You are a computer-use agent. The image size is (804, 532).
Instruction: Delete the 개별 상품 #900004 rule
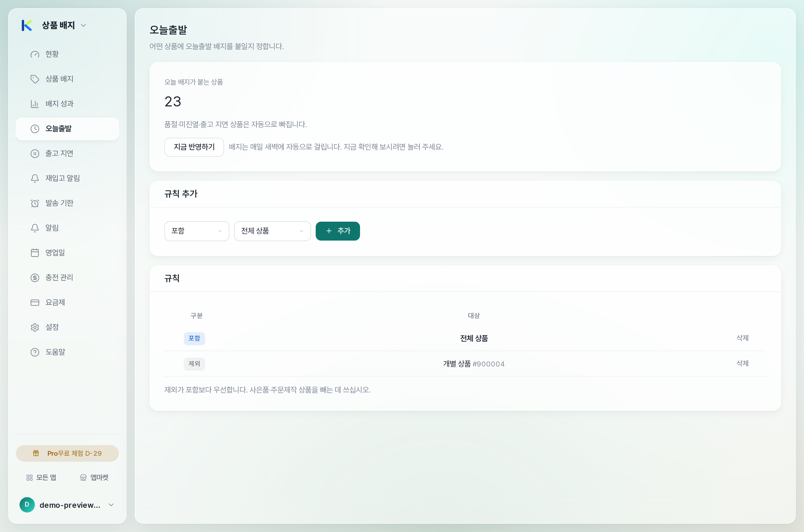[x=742, y=363]
